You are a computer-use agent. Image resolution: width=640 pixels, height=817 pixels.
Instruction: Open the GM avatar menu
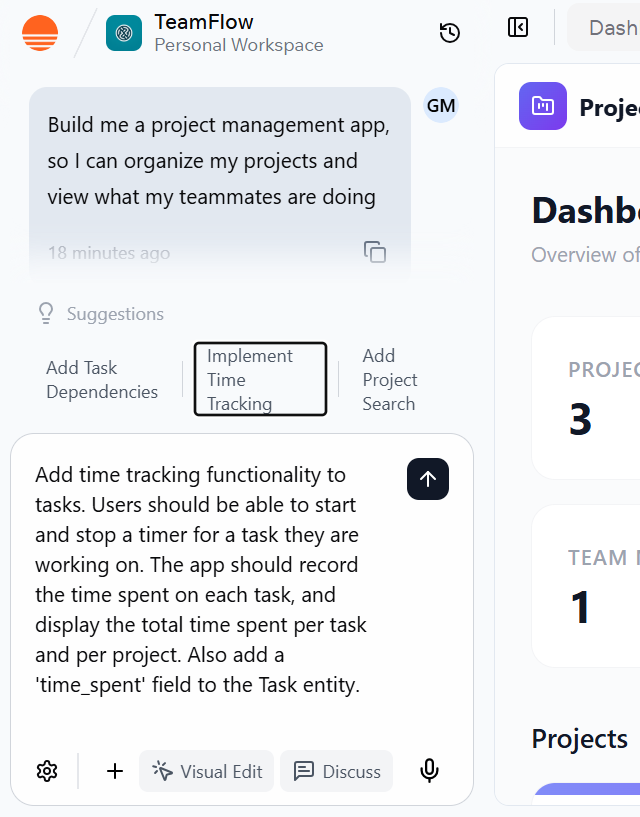(x=441, y=105)
